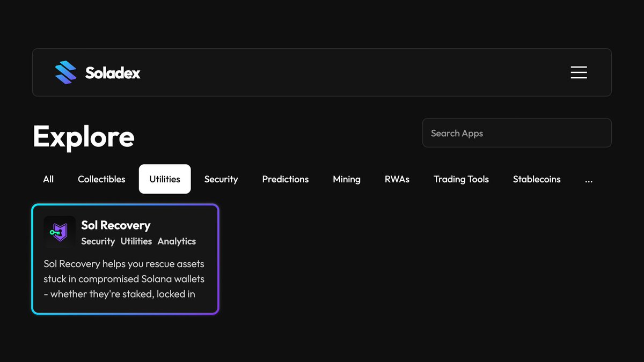Choose the Mining category tab
The height and width of the screenshot is (362, 644).
pyautogui.click(x=347, y=179)
